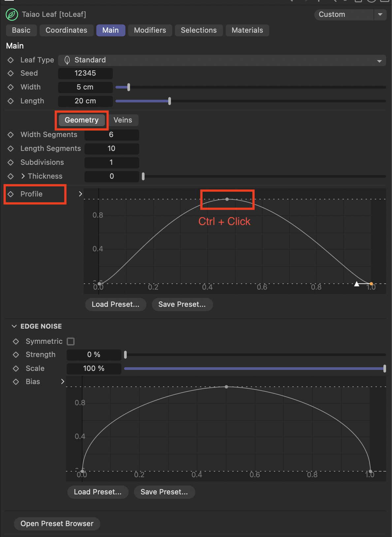Expand the Thickness parameter
Viewport: 392px width, 537px height.
click(x=23, y=176)
